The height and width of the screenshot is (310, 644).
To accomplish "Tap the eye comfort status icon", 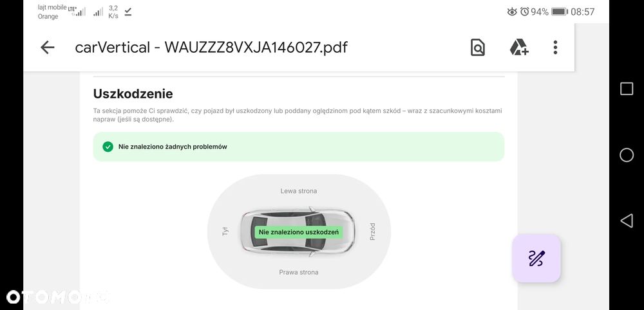I will click(x=512, y=12).
